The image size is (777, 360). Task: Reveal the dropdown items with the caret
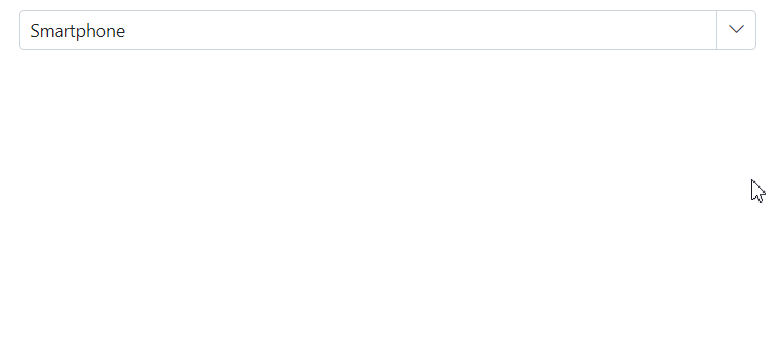pos(736,30)
